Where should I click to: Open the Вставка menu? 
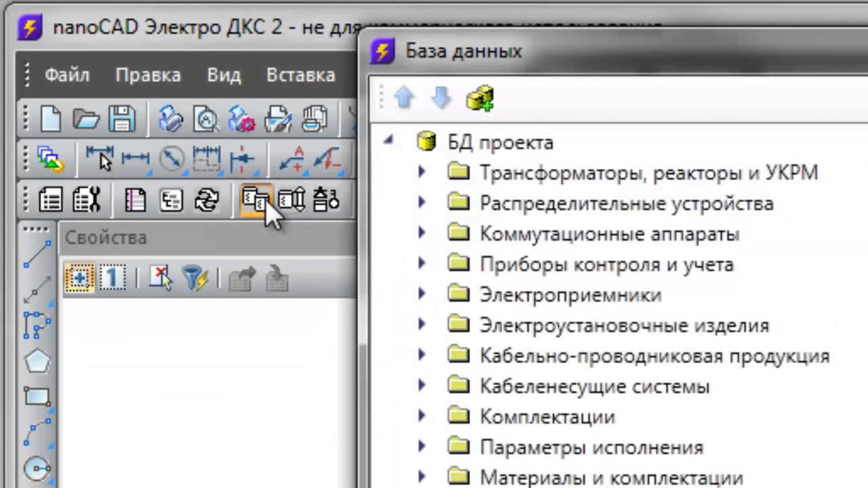[x=300, y=75]
